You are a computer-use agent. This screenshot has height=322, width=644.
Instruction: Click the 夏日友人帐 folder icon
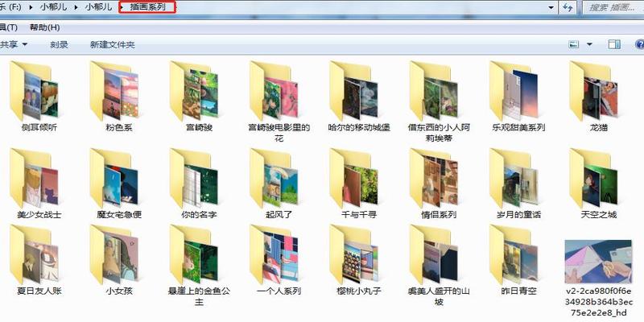click(34, 254)
